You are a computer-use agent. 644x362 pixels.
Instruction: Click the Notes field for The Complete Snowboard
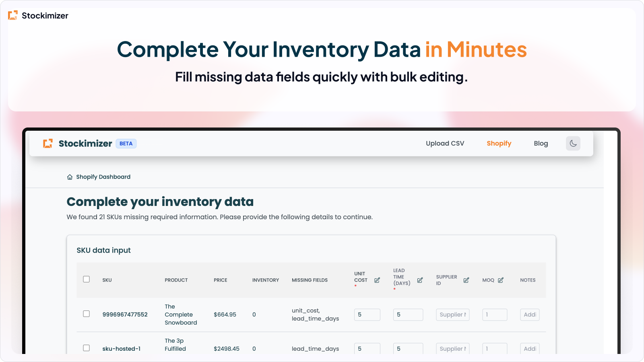click(530, 315)
